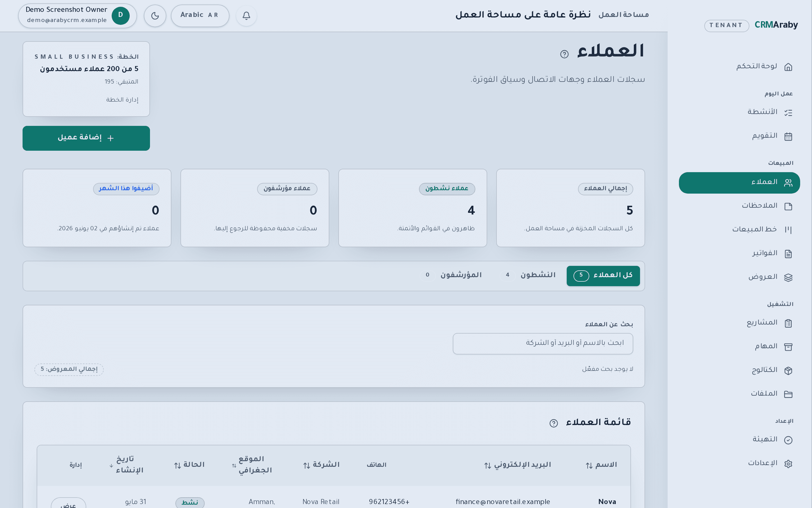Sort the table by الحالة column
The image size is (812, 508).
(x=189, y=465)
